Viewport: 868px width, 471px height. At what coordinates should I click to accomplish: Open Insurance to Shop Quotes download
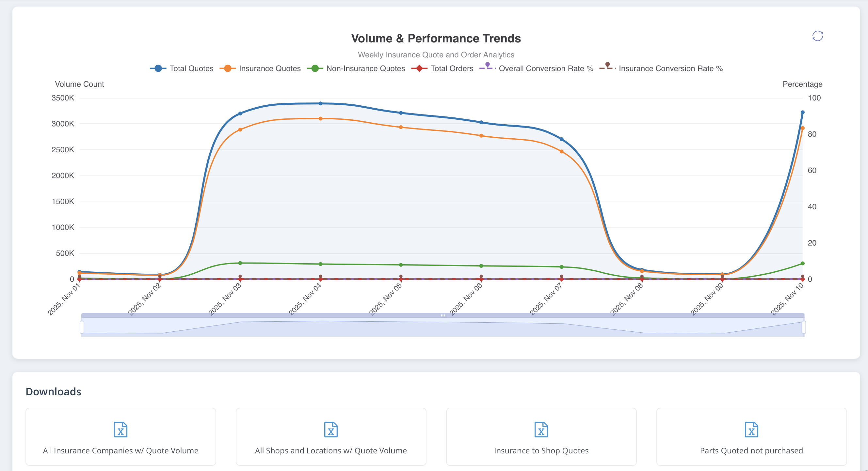pos(541,450)
